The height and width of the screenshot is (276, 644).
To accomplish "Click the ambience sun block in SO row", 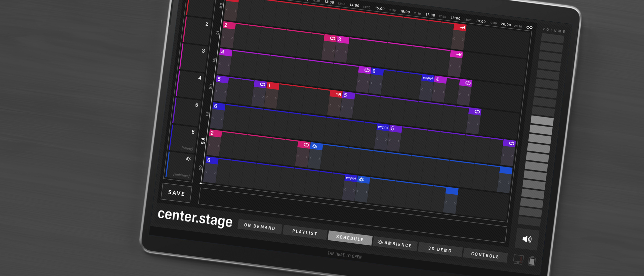I will click(364, 180).
